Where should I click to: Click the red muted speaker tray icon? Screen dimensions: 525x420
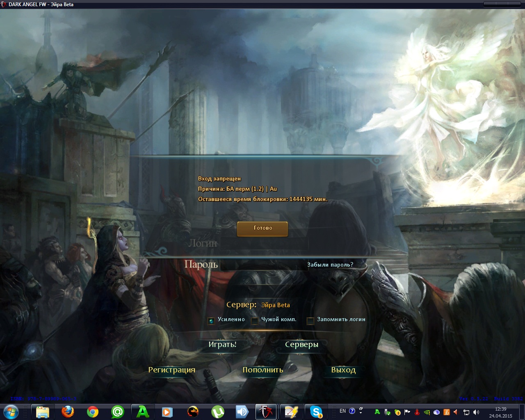tap(456, 412)
